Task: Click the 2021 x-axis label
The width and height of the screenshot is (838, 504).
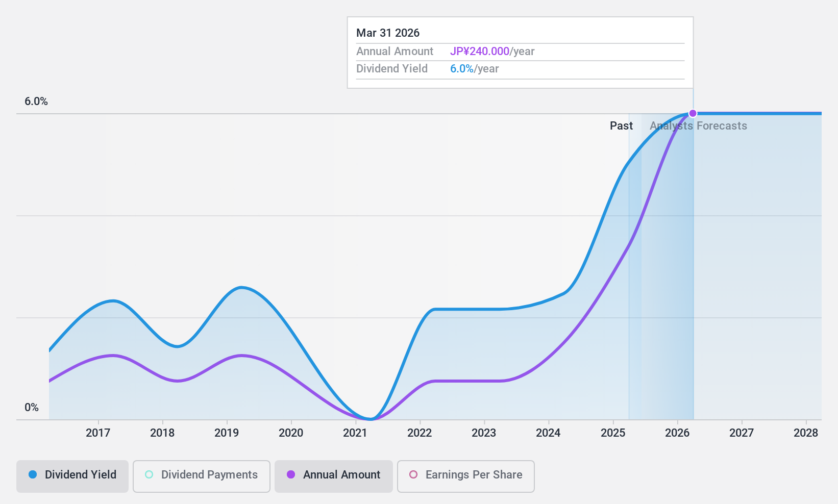Action: 355,433
